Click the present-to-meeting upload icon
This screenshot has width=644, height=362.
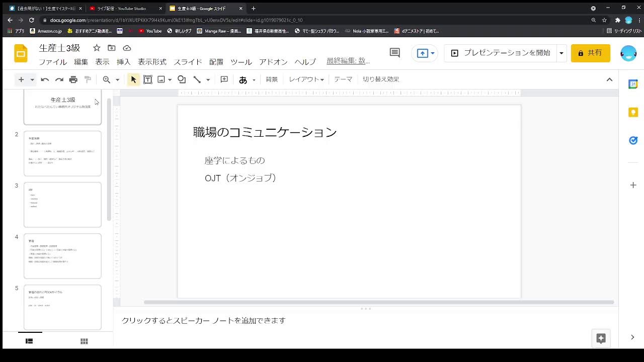[422, 53]
